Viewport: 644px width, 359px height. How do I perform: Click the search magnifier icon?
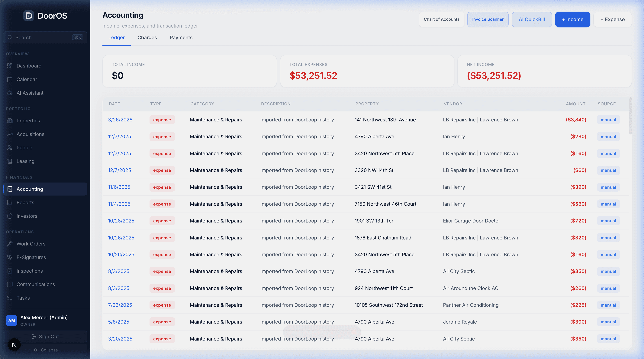[10, 38]
